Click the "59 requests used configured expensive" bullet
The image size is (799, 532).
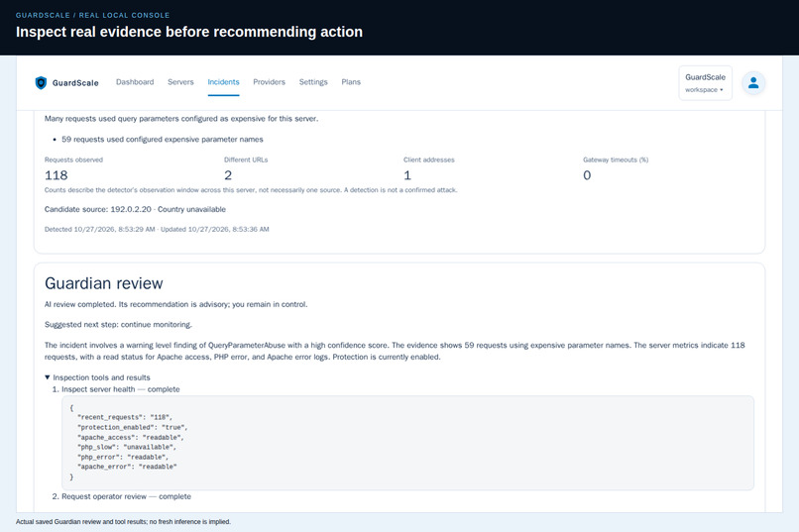(x=162, y=139)
